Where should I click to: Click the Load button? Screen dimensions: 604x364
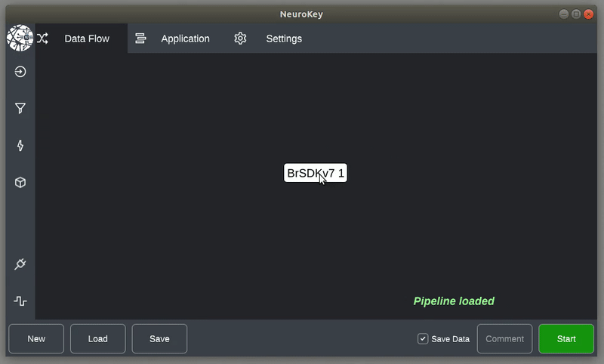click(98, 339)
